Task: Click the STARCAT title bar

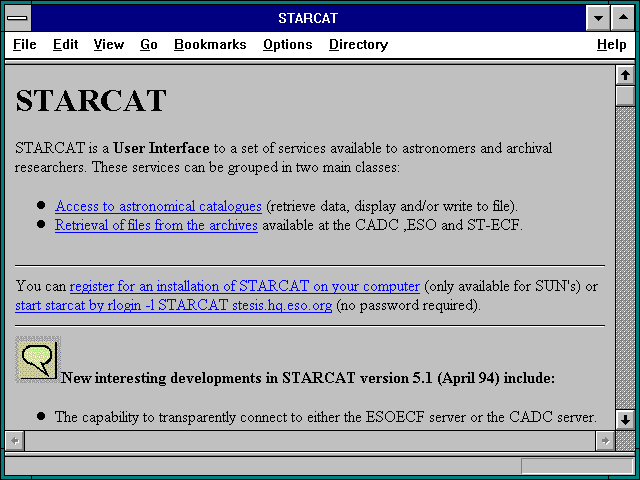Action: click(x=308, y=18)
